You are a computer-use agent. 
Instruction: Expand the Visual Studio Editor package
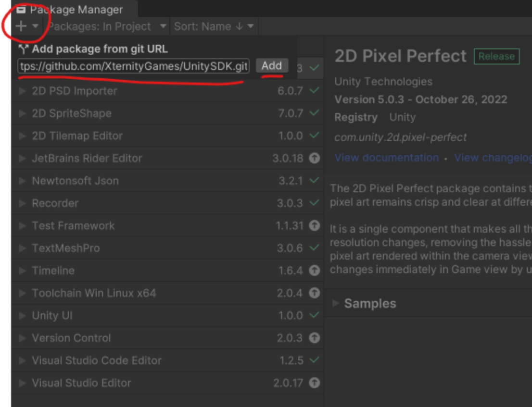coord(23,383)
